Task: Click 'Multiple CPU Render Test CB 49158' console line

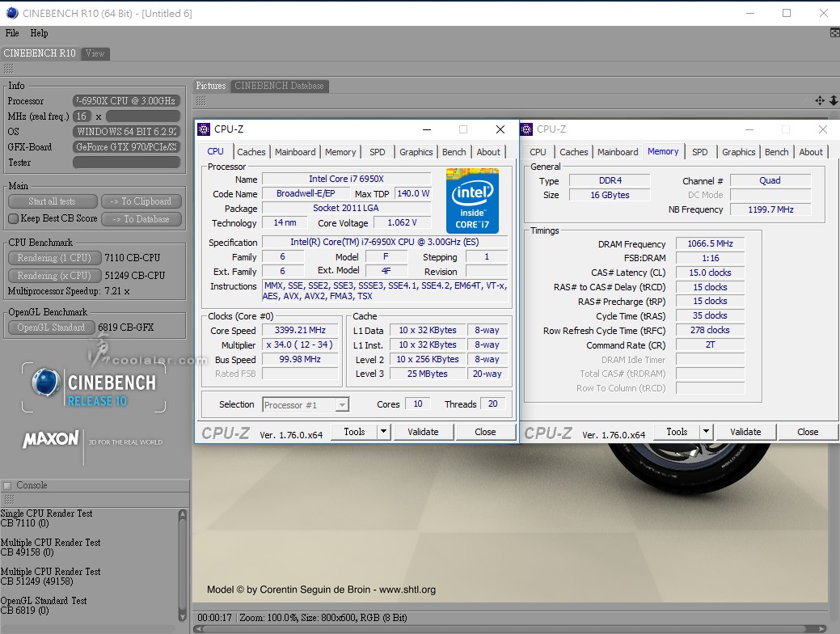Action: point(50,547)
